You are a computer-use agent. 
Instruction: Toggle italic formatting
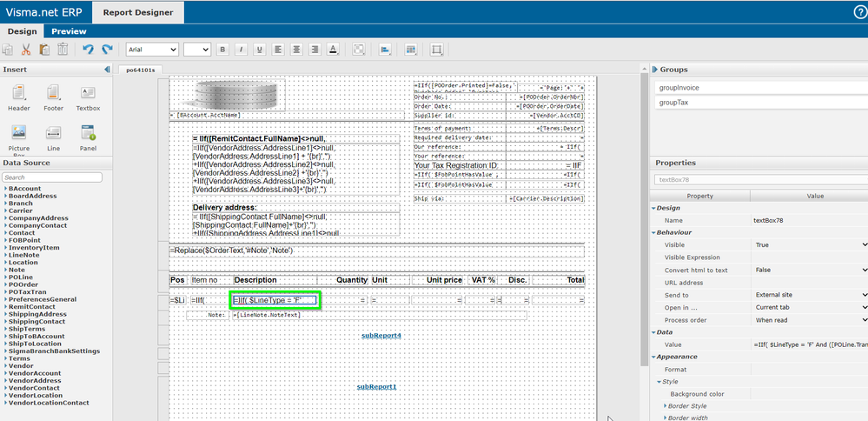click(241, 50)
